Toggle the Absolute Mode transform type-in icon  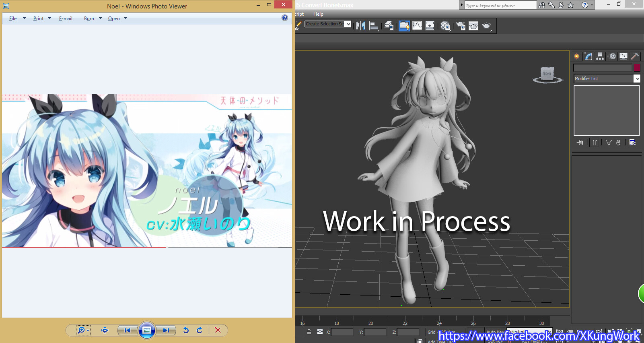coord(320,332)
